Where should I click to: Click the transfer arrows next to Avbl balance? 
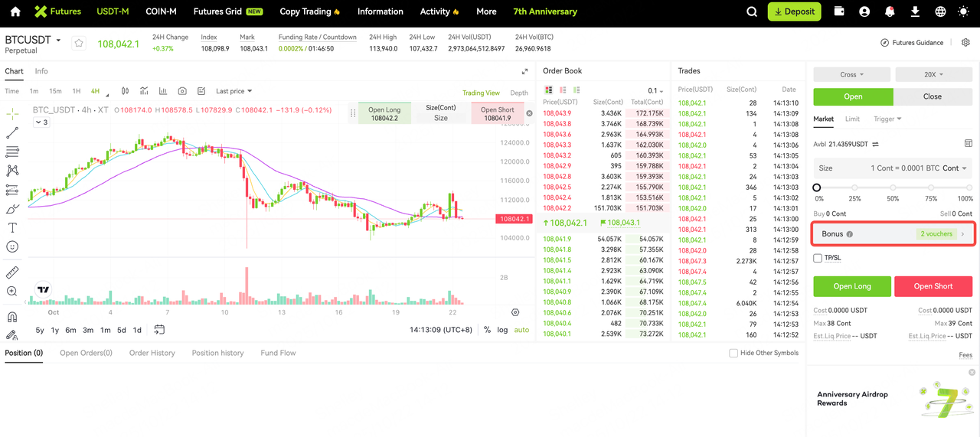(x=875, y=144)
